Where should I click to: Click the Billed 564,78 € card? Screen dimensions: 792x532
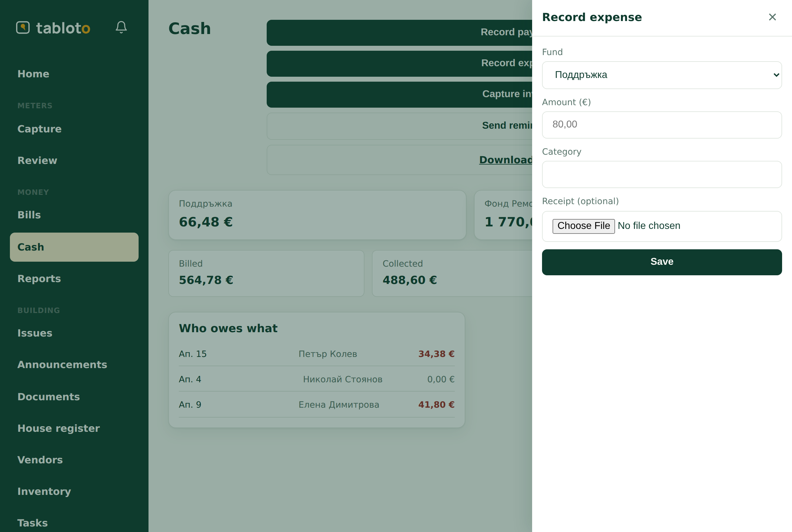266,273
